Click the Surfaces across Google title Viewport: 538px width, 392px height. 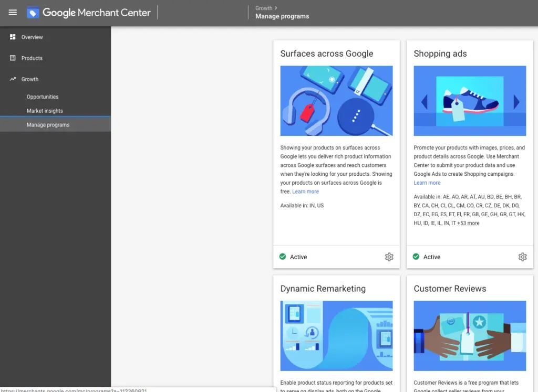[327, 54]
